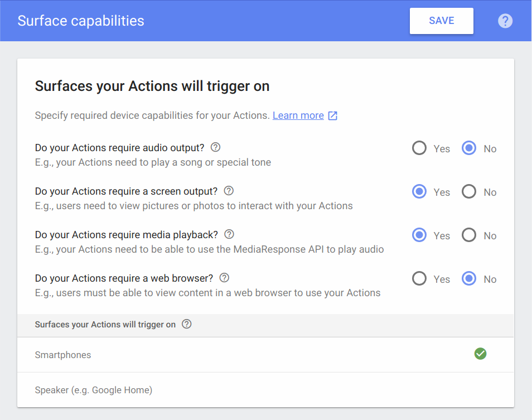Open the tooltip beside the web browser question
The width and height of the screenshot is (532, 420).
pos(224,278)
